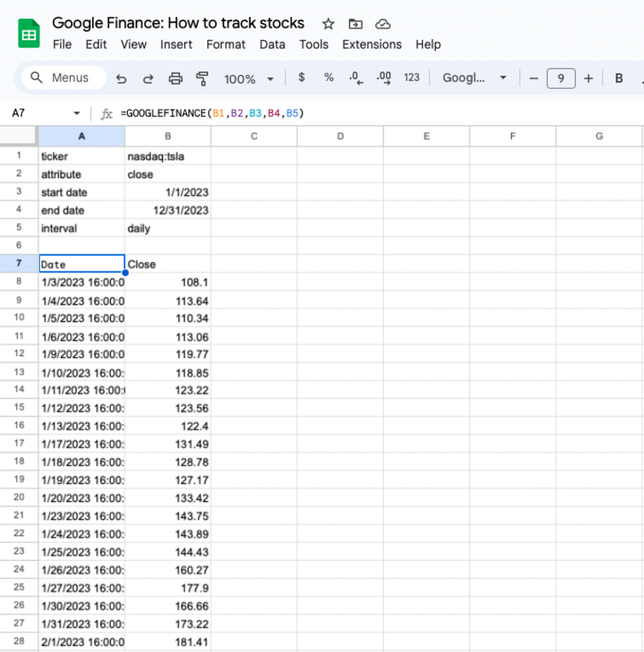Click the move to folder icon

(x=355, y=24)
